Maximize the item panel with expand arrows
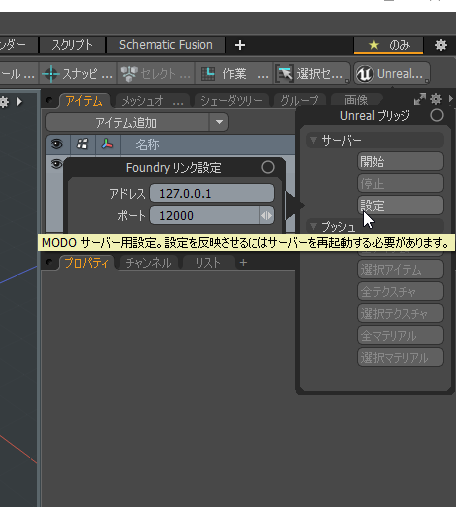Viewport: 456px width, 507px height. pyautogui.click(x=420, y=99)
